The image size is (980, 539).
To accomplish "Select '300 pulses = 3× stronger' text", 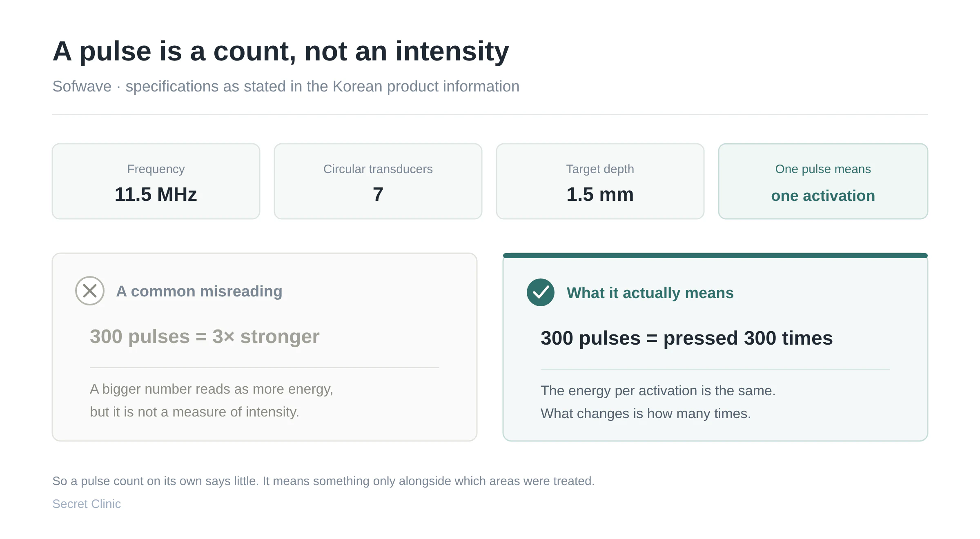I will [x=205, y=336].
